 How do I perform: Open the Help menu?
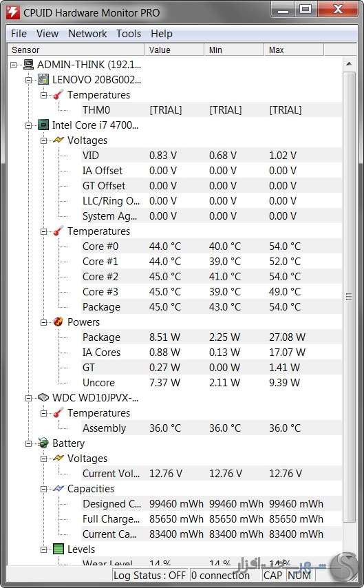click(162, 34)
